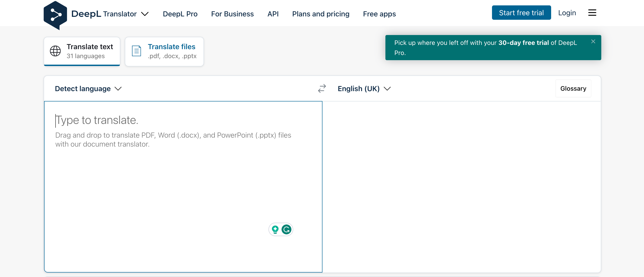Click the Login link
The width and height of the screenshot is (644, 277).
[567, 13]
